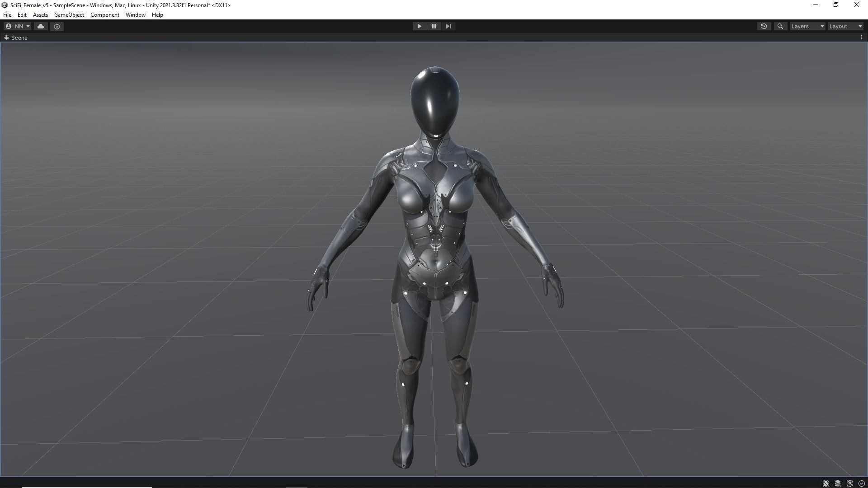Click the Unity logo in title bar
This screenshot has height=488, width=868.
(x=5, y=5)
